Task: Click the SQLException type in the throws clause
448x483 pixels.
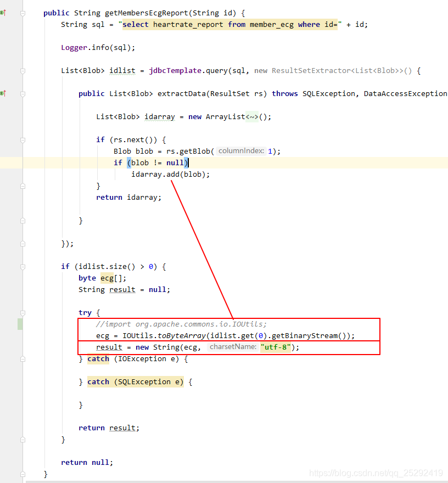Action: pos(328,94)
